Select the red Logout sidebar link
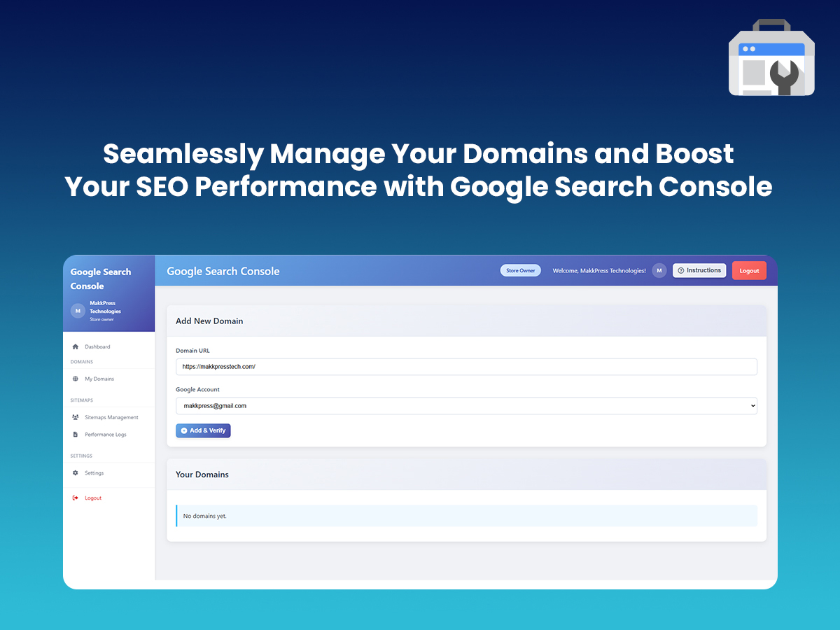Screen dimensions: 840x630 tap(93, 498)
